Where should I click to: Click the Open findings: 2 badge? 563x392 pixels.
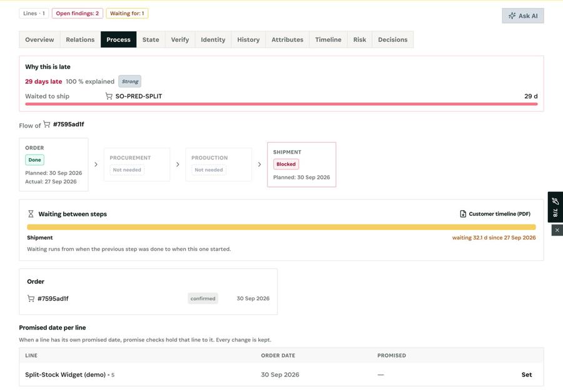click(x=77, y=13)
